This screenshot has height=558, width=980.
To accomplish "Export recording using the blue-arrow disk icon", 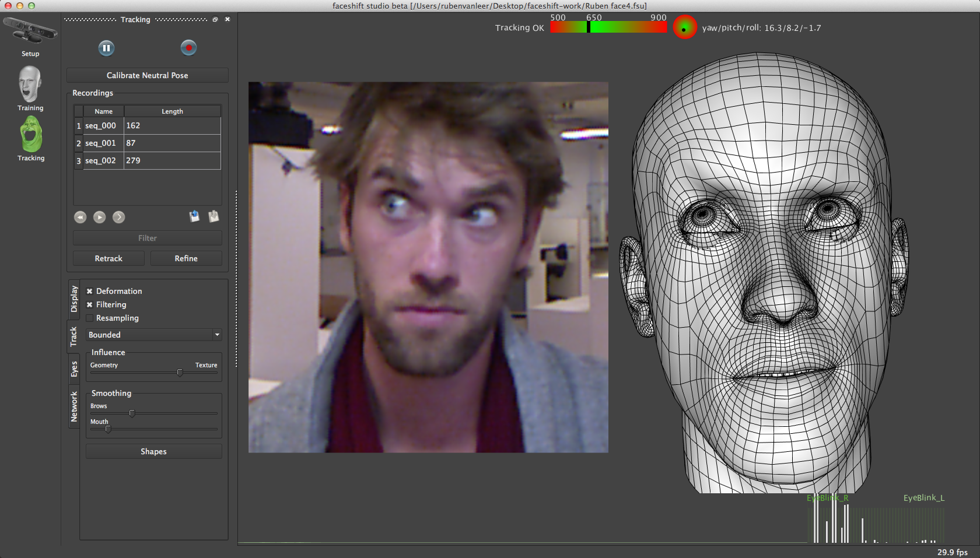I will point(195,216).
